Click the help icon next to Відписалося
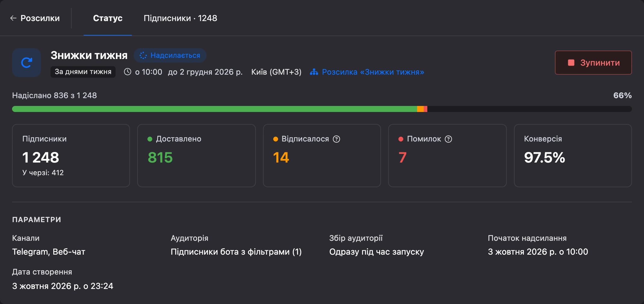This screenshot has width=644, height=304. point(336,139)
